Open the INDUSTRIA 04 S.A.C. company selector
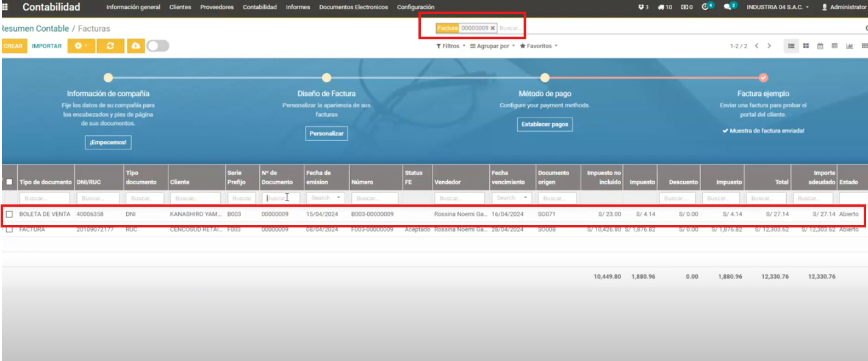The height and width of the screenshot is (361, 868). coord(778,7)
